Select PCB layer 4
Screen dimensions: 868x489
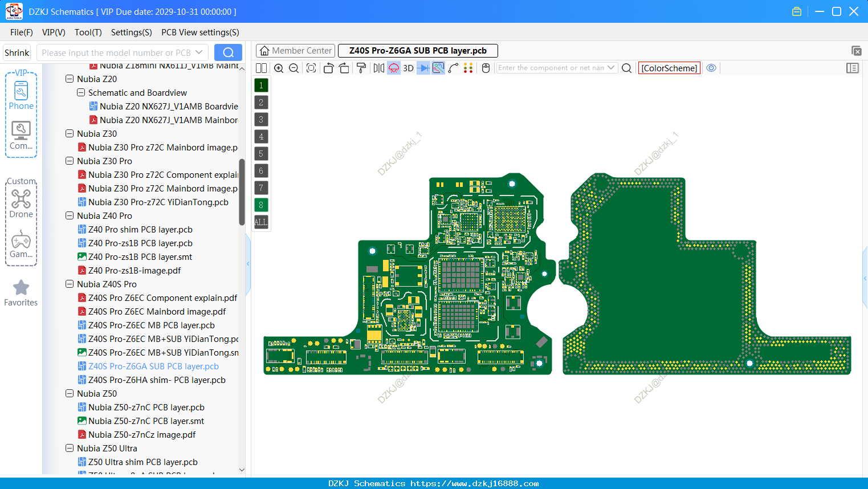coord(261,137)
